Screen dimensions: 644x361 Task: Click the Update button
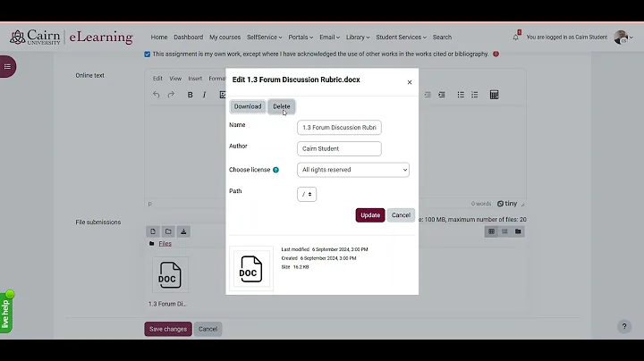point(370,215)
